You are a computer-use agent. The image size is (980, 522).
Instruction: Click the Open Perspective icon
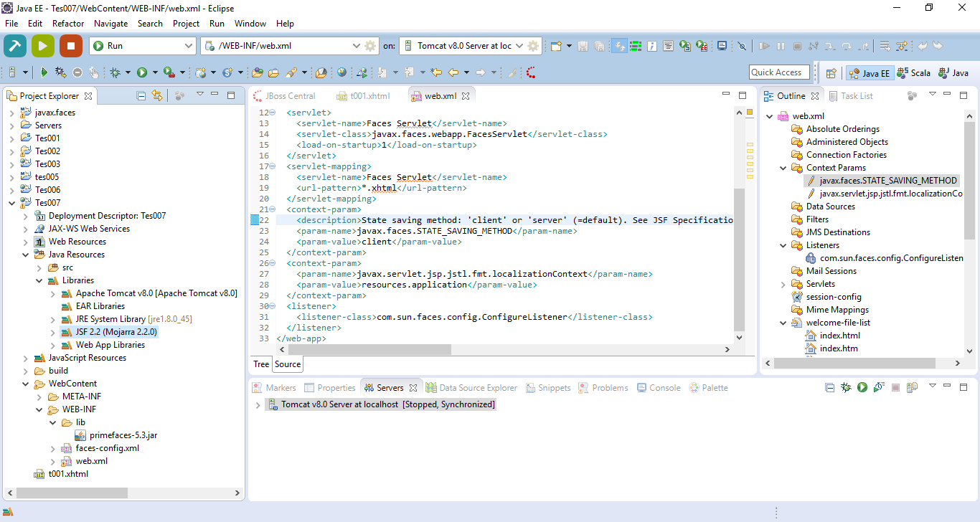tap(831, 73)
